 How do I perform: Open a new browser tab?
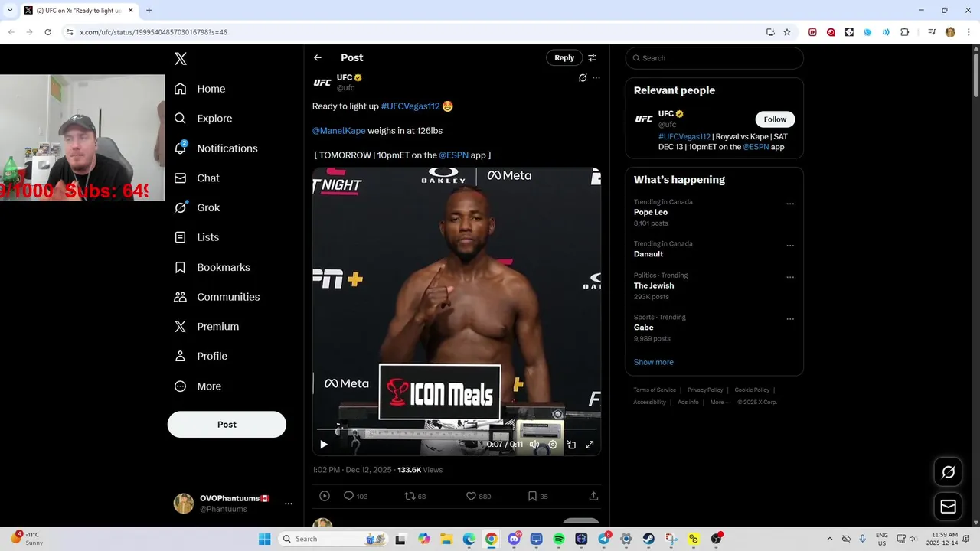click(149, 11)
